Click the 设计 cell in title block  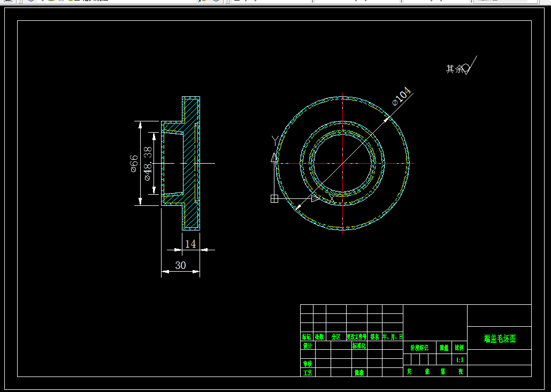308,345
